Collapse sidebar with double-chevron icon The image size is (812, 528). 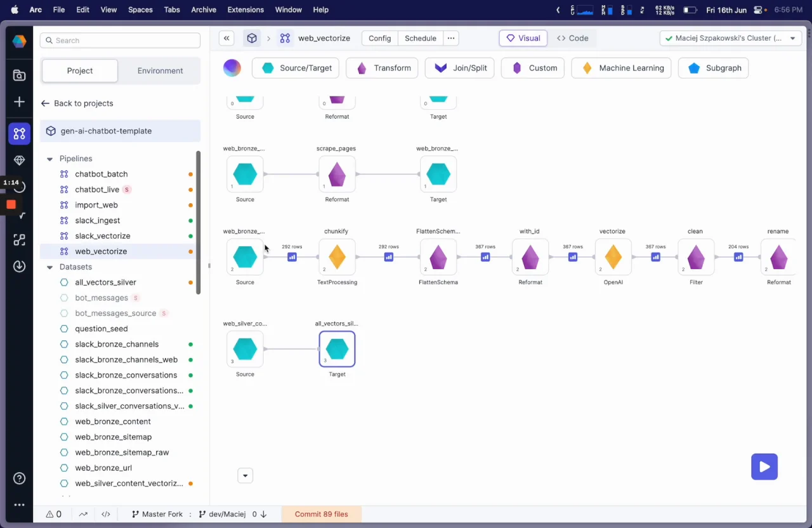[226, 38]
